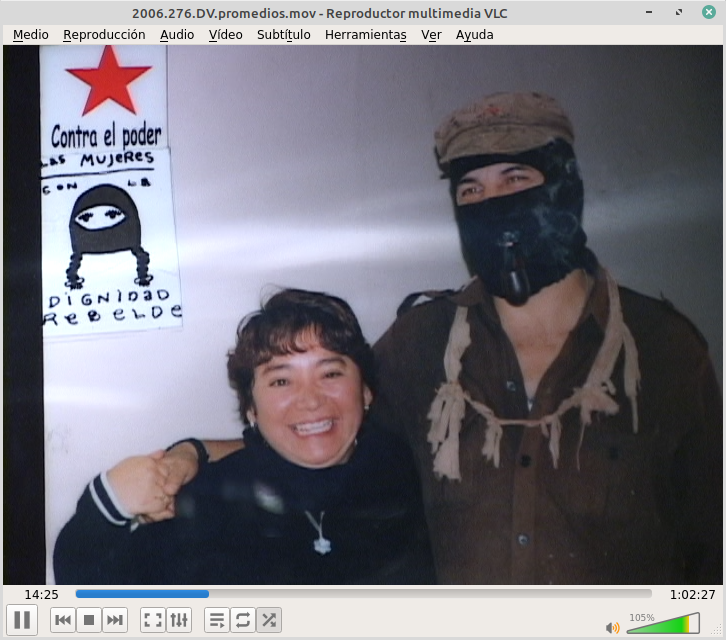Open the Herramientas menu
The width and height of the screenshot is (726, 640).
(x=366, y=35)
